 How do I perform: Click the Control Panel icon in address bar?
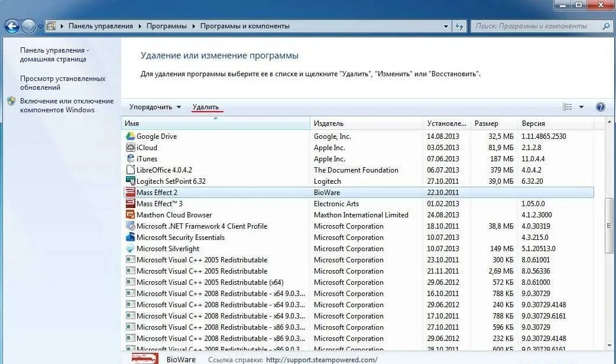[x=51, y=27]
